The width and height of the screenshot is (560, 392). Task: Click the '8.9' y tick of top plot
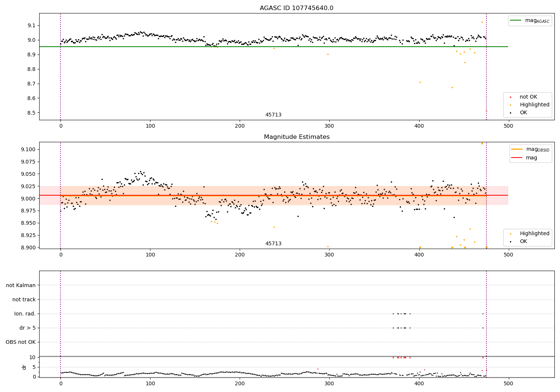click(32, 55)
